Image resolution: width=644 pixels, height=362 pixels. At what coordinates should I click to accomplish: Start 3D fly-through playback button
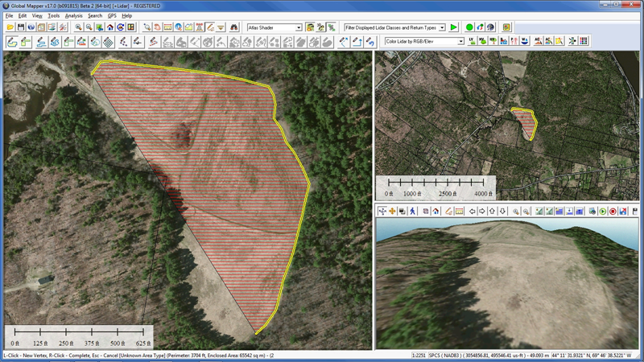(602, 211)
